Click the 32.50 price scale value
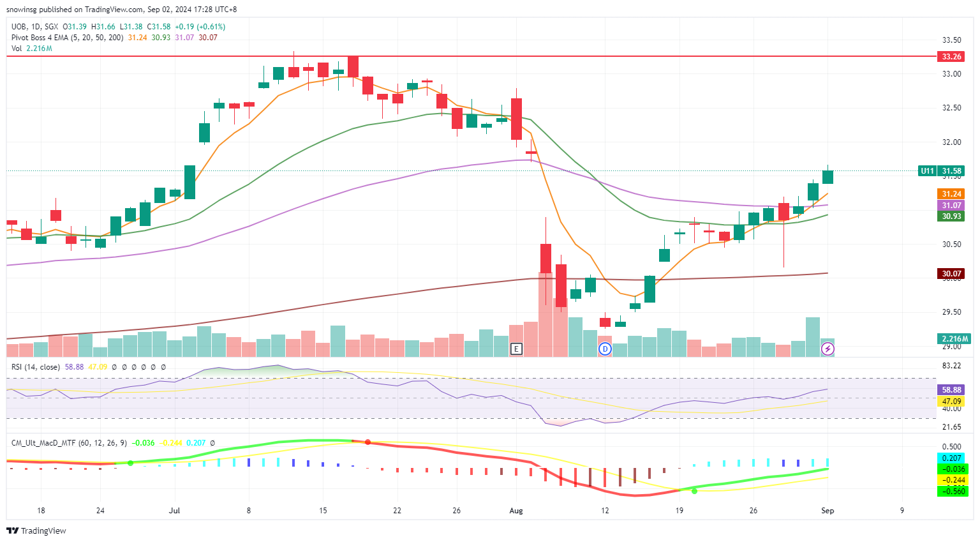Viewport: 980px width, 542px height. (x=952, y=108)
